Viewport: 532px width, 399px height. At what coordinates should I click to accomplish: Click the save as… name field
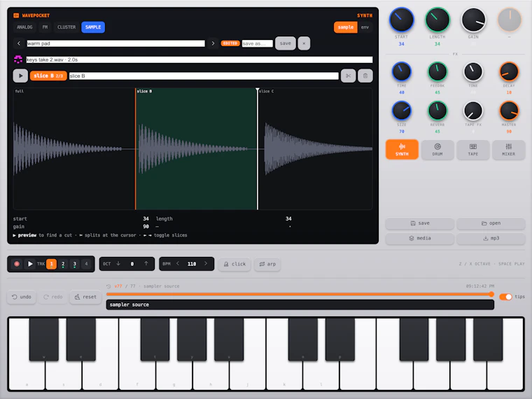pos(257,43)
